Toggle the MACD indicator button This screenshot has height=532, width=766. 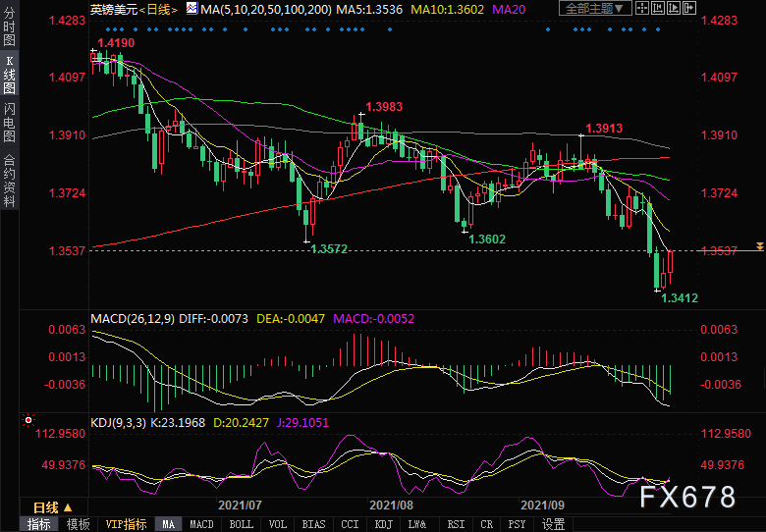pos(201,525)
